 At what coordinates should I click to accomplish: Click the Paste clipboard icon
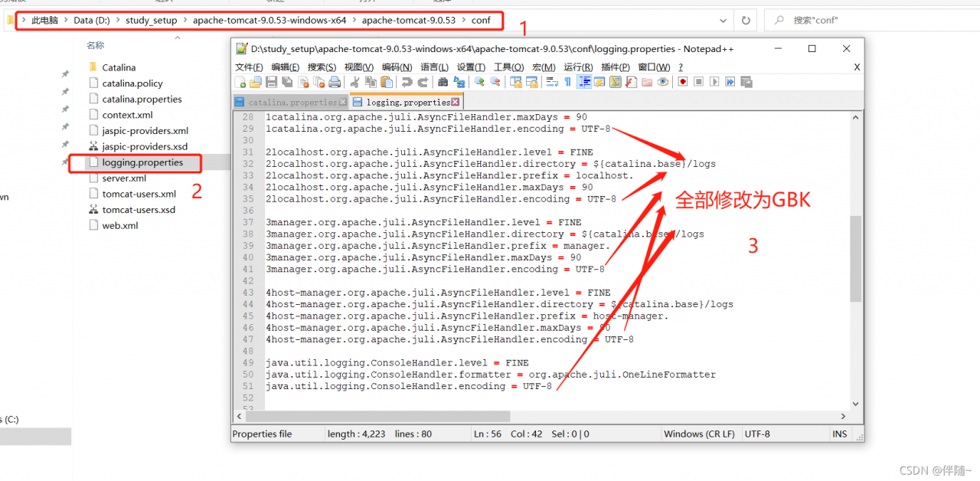pyautogui.click(x=387, y=82)
